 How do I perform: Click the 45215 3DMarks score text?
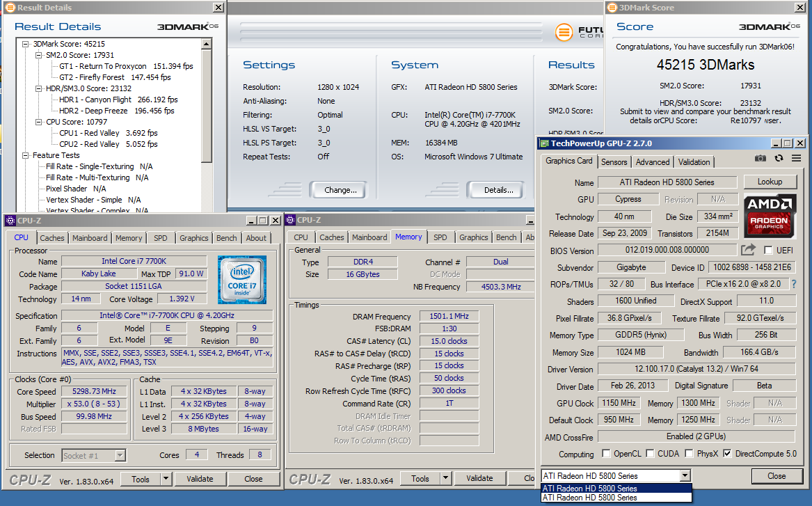[x=706, y=65]
